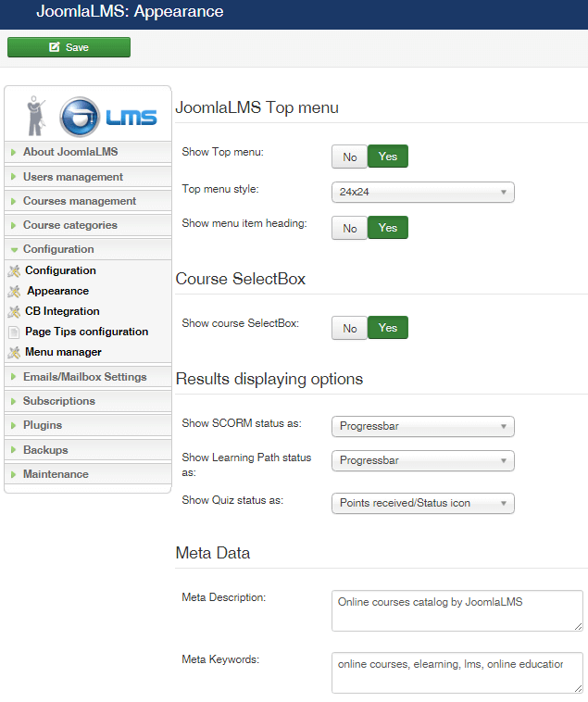This screenshot has height=702, width=588.
Task: Open Emails/Mailbox Settings menu
Action: (88, 377)
